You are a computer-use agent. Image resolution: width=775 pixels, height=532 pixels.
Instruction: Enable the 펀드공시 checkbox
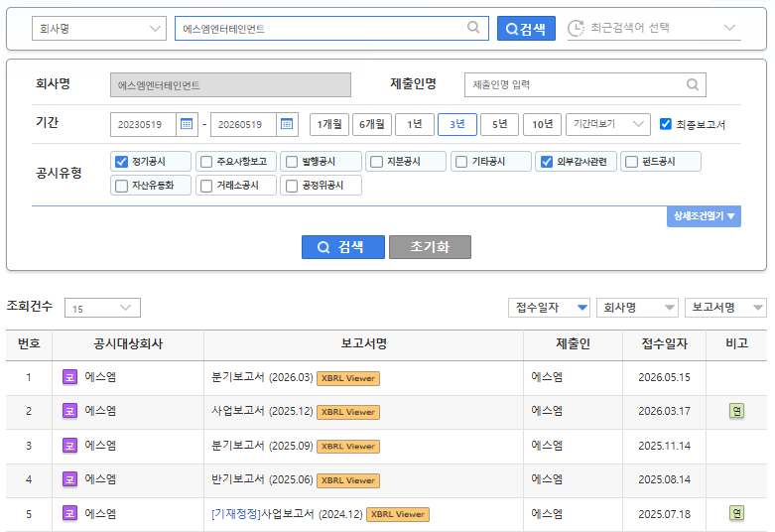(x=631, y=162)
